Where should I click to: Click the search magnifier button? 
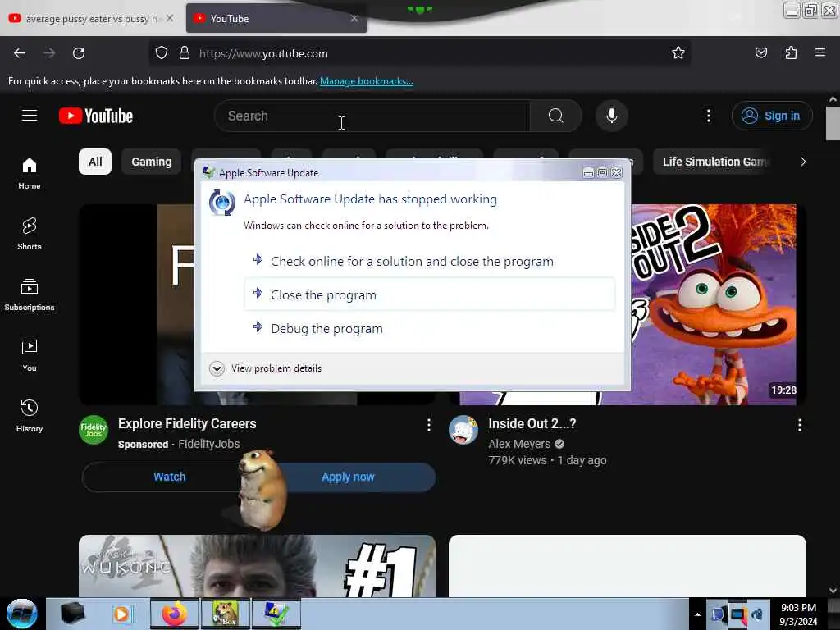tap(555, 116)
